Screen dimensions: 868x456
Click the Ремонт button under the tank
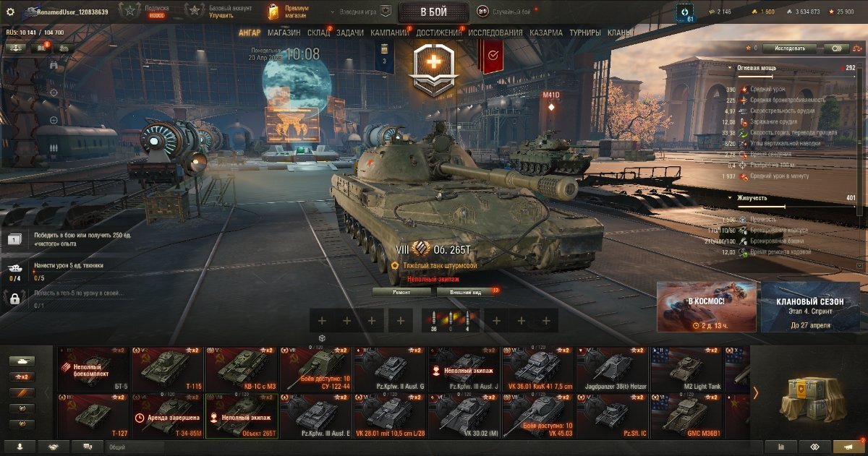[402, 292]
